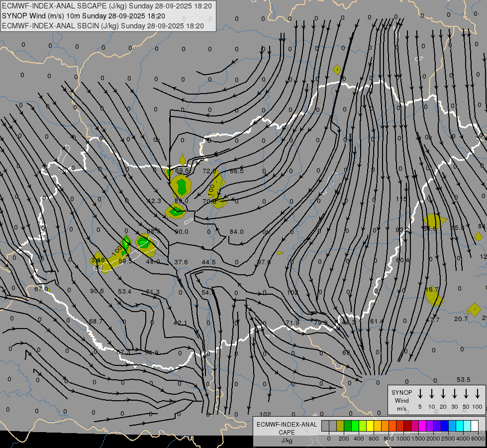This screenshot has width=487, height=448.
Task: Click the 90.6 value on the map
Action: [97, 291]
